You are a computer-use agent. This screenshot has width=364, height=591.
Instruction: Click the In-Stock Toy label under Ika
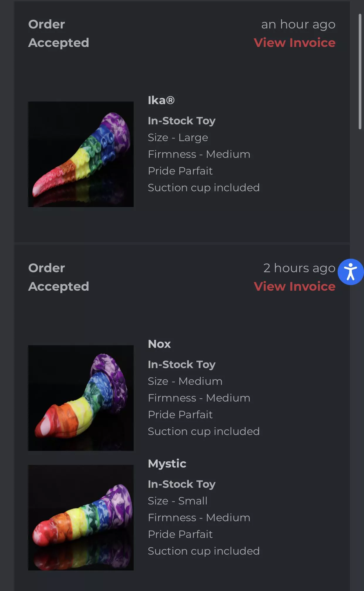click(182, 121)
